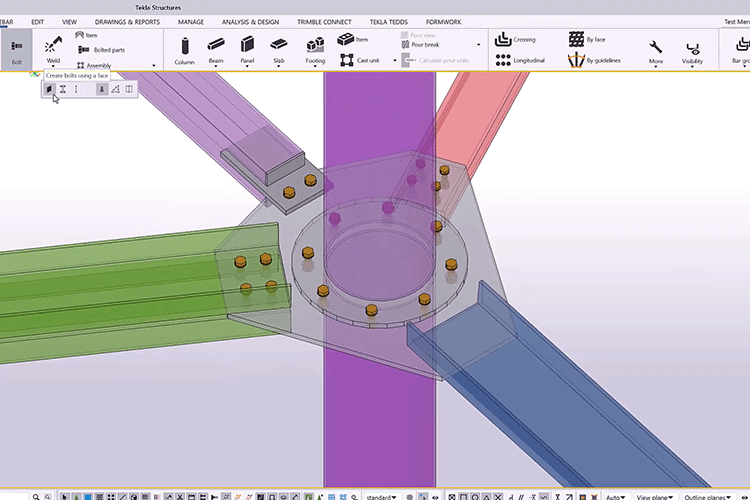Screen dimensions: 750x500
Task: Create a Footing
Action: (x=315, y=51)
